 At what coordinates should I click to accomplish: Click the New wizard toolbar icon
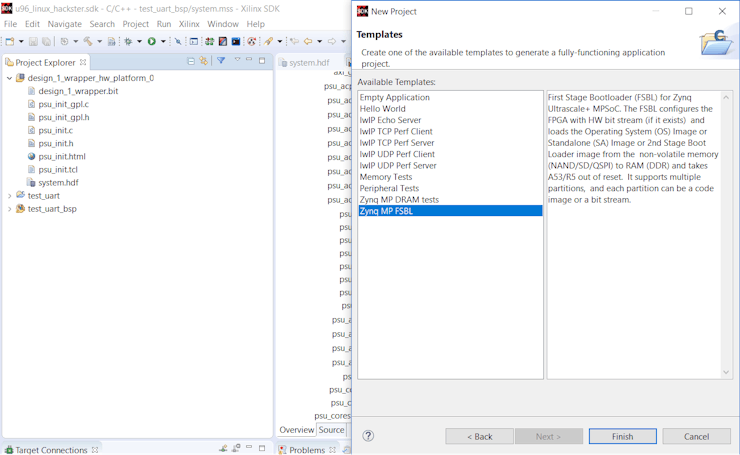[9, 42]
